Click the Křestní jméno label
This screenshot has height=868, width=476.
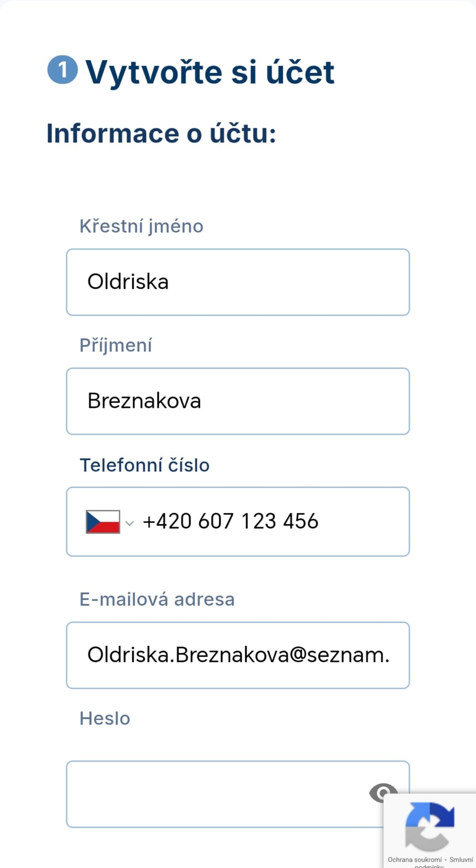141,226
